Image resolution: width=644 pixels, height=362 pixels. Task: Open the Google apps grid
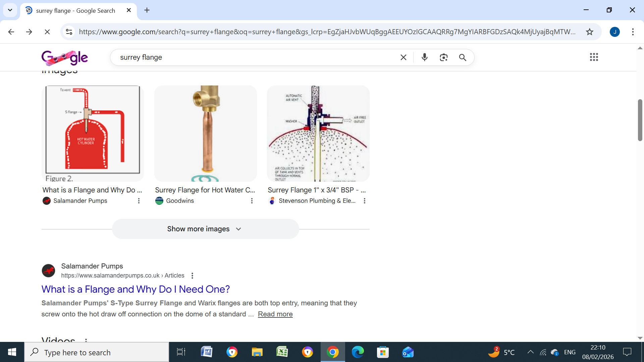coord(594,57)
